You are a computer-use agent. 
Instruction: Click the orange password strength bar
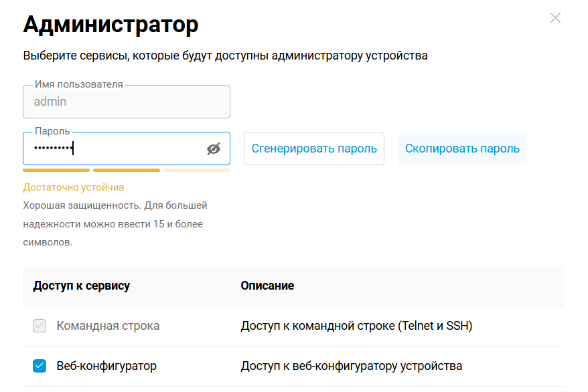coord(56,170)
